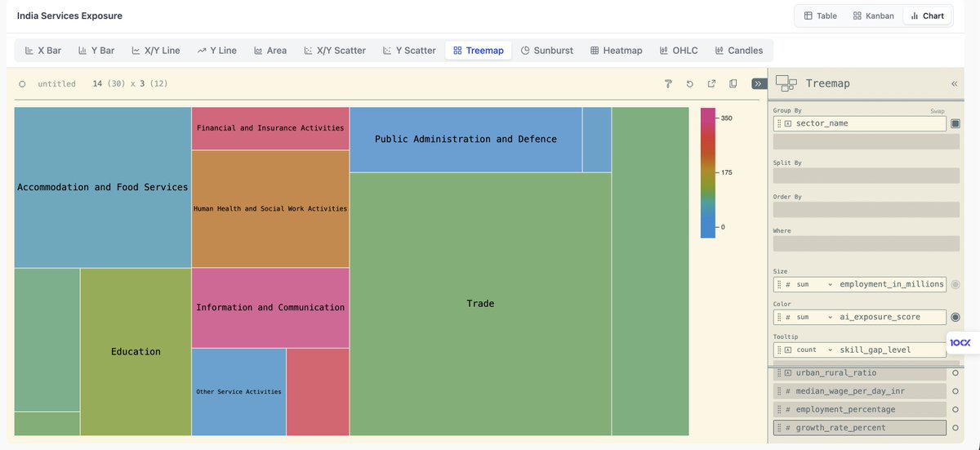Click the Public Administration and Defence block
980x450 pixels.
coord(465,140)
